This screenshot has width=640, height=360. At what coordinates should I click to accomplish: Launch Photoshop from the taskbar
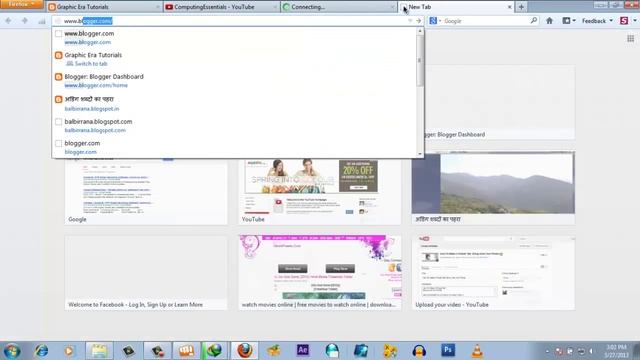tap(448, 350)
